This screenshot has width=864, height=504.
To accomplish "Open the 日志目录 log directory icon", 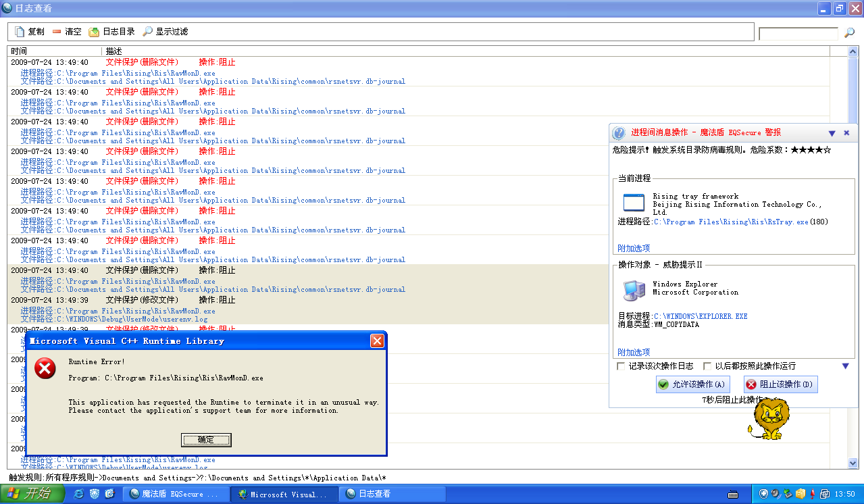I will point(94,32).
